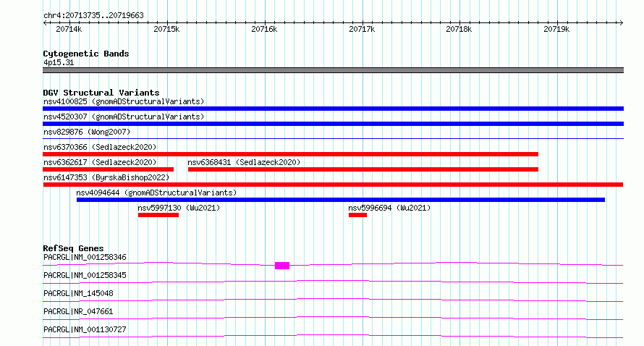Image resolution: width=644 pixels, height=346 pixels.
Task: Open variant nsv6370366 (Sedlazeck2020) label
Action: pos(100,147)
